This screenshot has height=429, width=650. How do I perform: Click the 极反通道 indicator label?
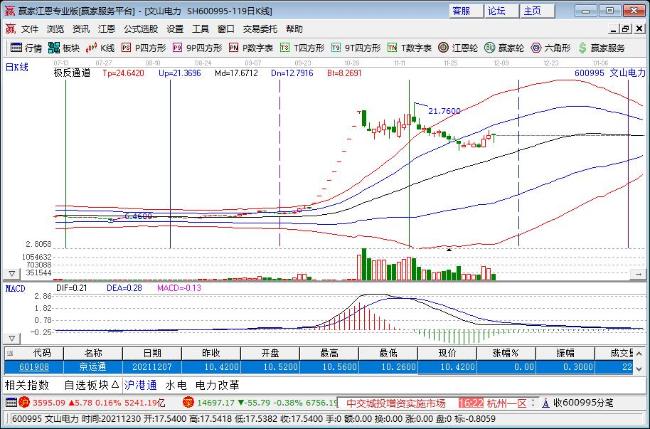tap(72, 73)
